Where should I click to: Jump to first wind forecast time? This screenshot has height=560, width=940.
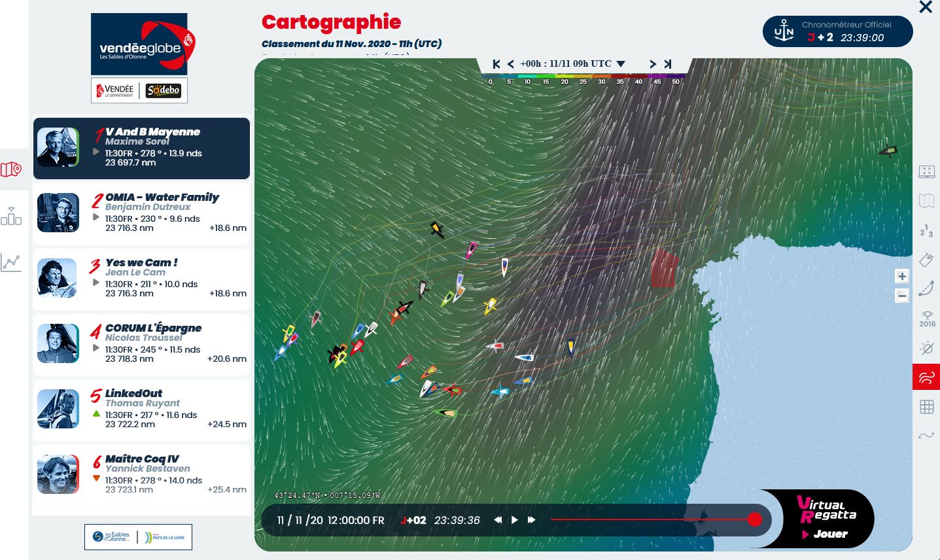496,64
